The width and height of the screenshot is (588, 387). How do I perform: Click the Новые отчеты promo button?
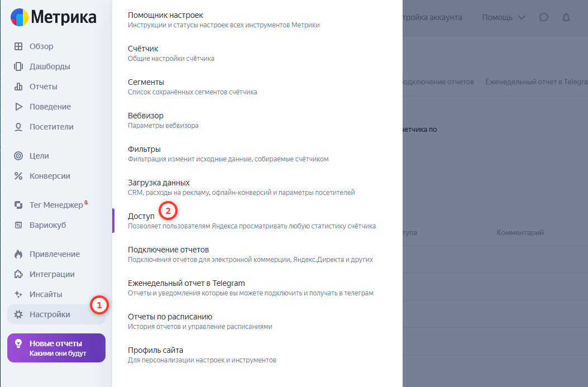click(x=56, y=348)
